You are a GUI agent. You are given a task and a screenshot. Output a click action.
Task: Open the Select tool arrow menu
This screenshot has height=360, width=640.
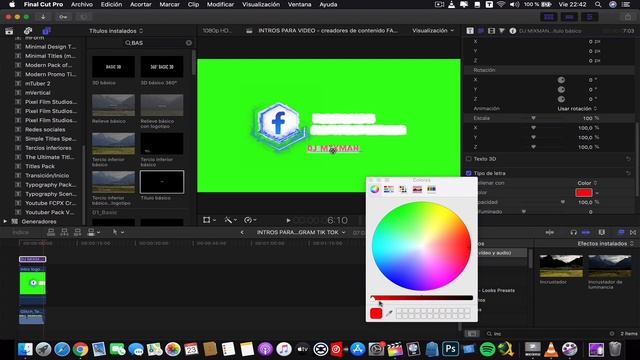(118, 232)
